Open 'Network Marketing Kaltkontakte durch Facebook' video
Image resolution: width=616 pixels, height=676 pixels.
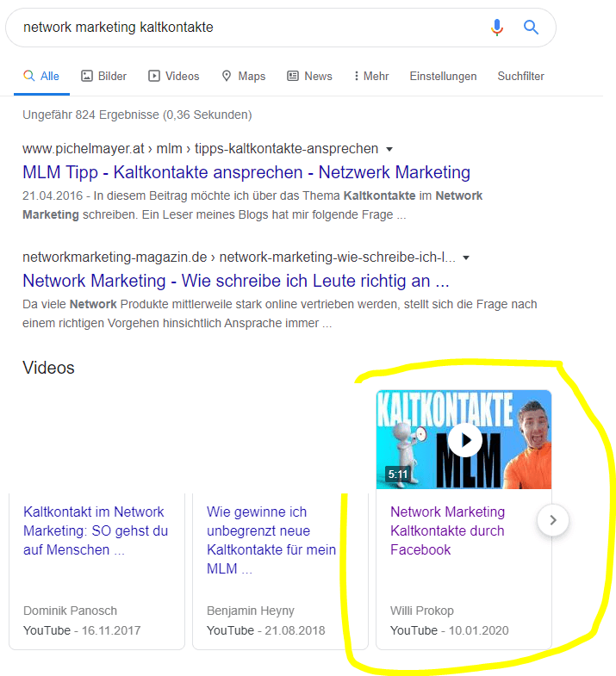coord(447,530)
